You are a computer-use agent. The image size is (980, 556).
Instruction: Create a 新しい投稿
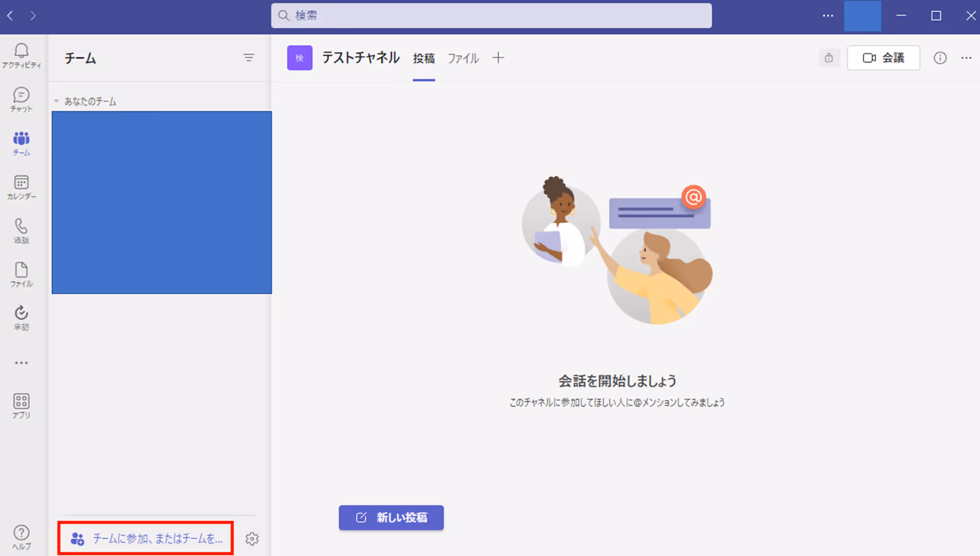coord(391,517)
